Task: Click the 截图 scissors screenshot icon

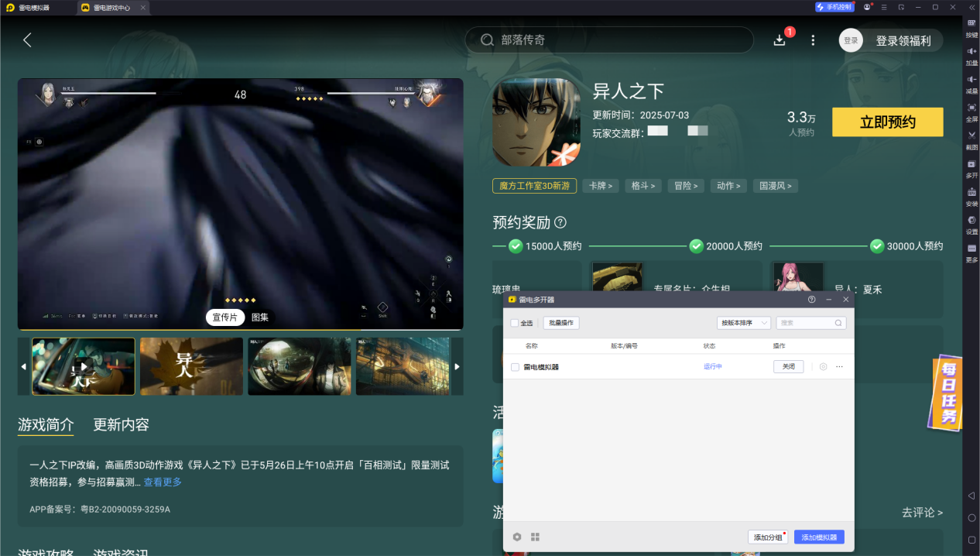Action: (971, 139)
